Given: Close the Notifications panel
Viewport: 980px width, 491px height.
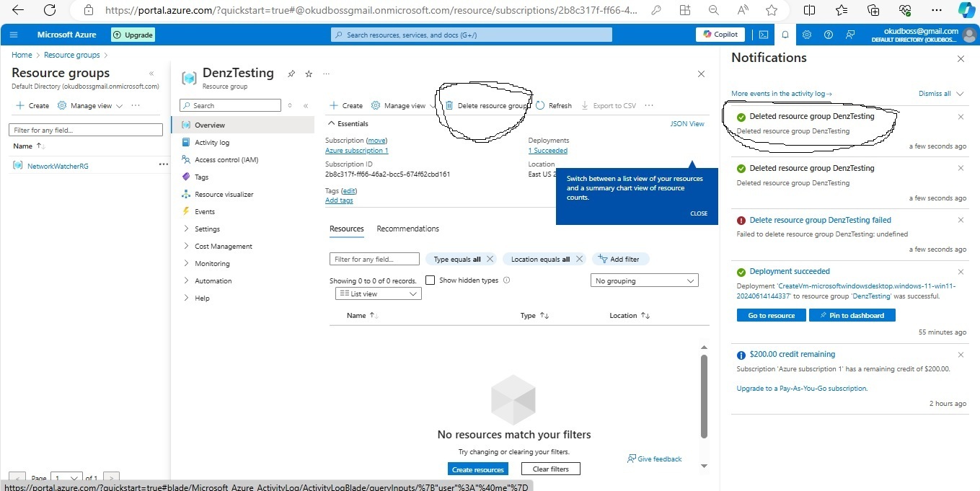Looking at the screenshot, I should 961,58.
